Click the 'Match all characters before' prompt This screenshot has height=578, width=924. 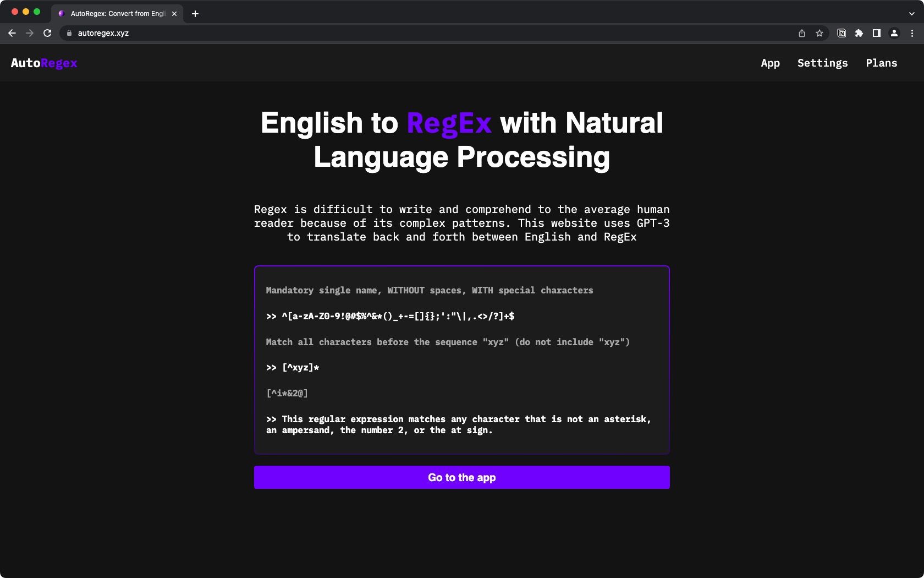(x=448, y=342)
